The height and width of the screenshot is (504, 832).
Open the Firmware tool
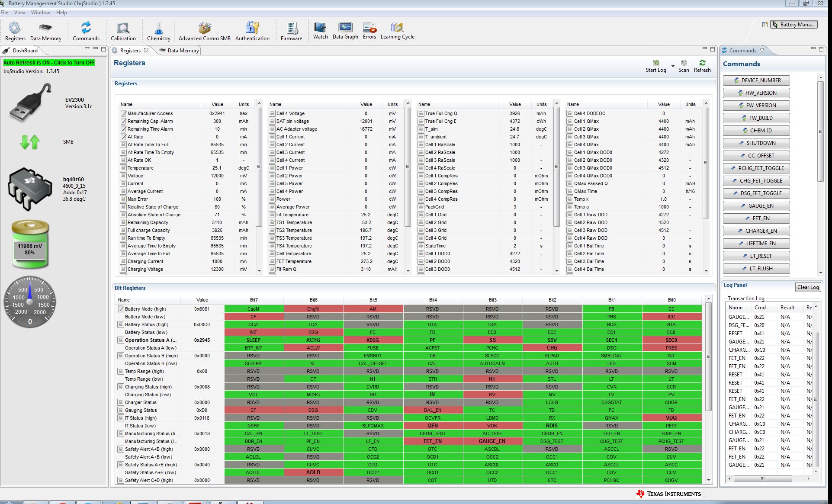click(291, 31)
